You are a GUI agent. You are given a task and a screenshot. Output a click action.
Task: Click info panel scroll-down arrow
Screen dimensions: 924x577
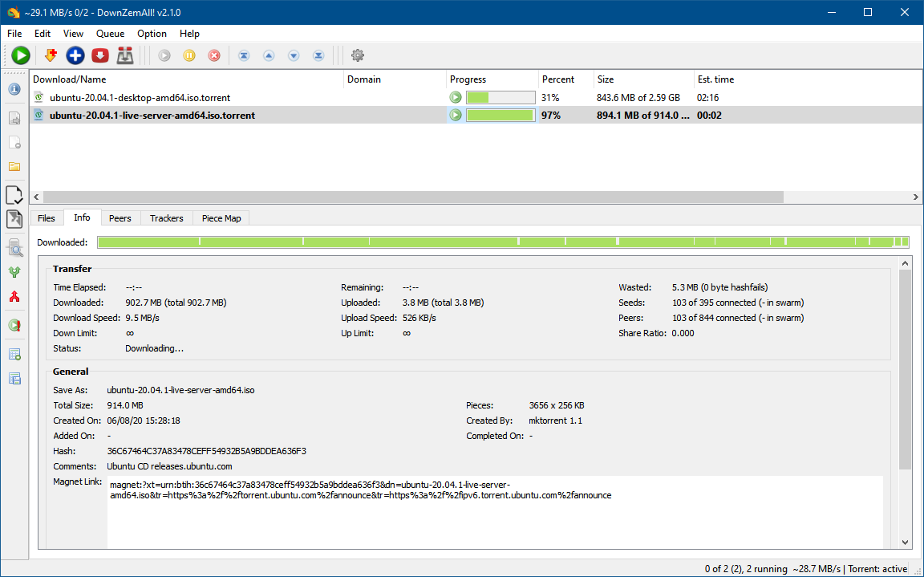pyautogui.click(x=905, y=542)
